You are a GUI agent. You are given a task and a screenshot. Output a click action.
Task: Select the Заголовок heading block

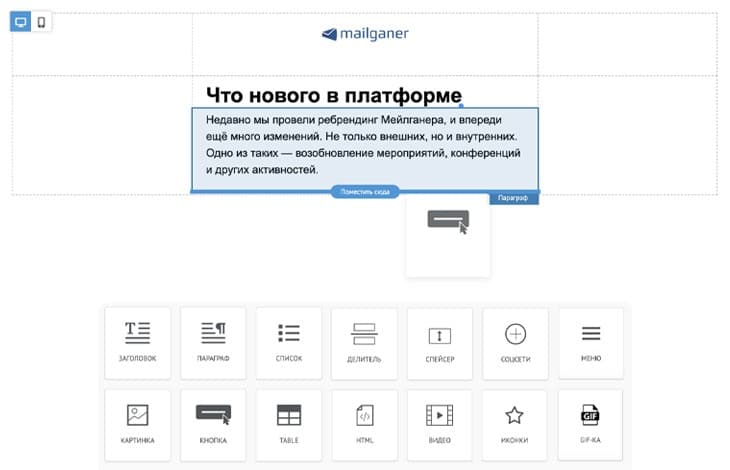tap(137, 342)
